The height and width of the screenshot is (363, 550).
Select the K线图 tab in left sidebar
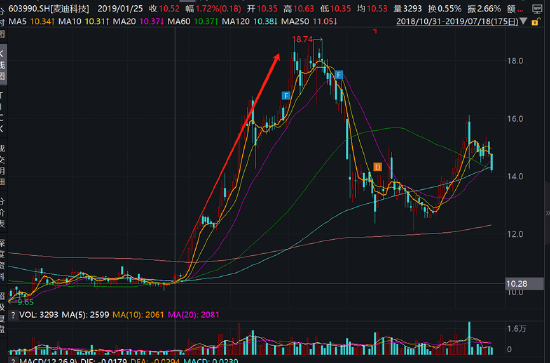click(3, 65)
